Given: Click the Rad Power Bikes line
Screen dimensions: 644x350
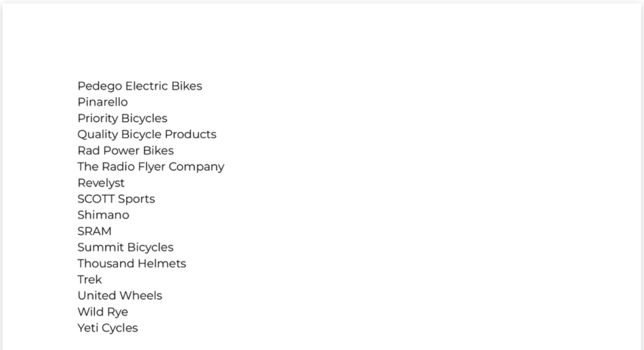Looking at the screenshot, I should [125, 151].
